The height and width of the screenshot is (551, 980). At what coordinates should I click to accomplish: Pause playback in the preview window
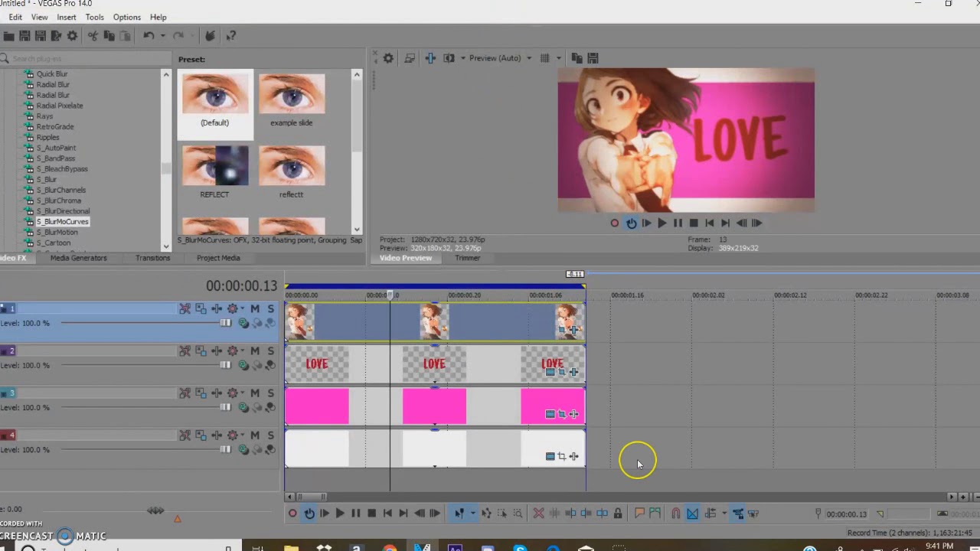point(678,223)
